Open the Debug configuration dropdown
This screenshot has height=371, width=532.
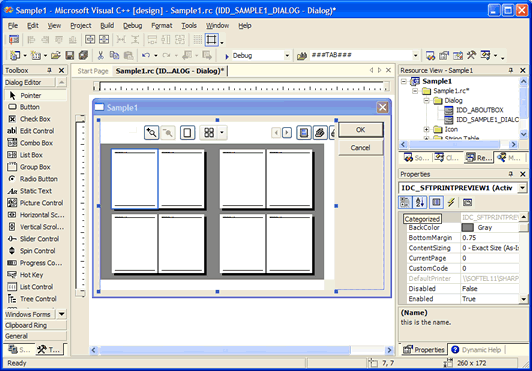(x=287, y=55)
